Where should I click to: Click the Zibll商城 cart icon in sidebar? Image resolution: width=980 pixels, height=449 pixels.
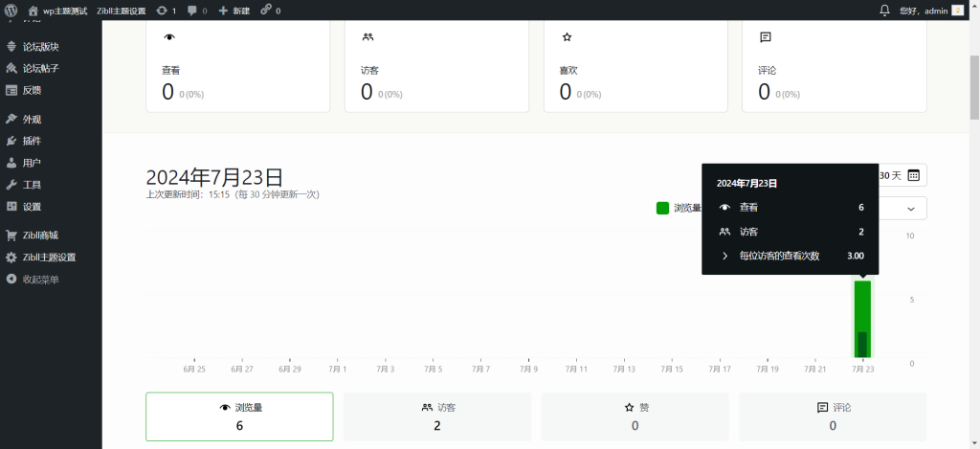click(x=11, y=236)
